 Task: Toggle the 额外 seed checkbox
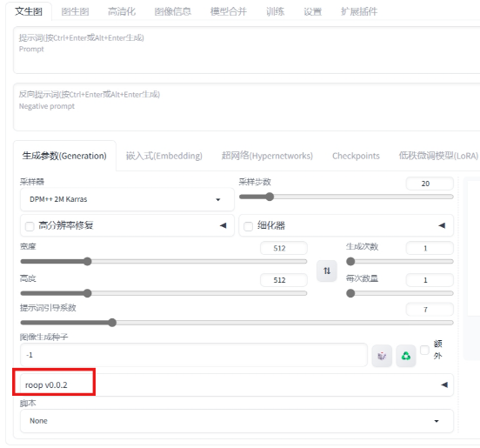(x=424, y=350)
